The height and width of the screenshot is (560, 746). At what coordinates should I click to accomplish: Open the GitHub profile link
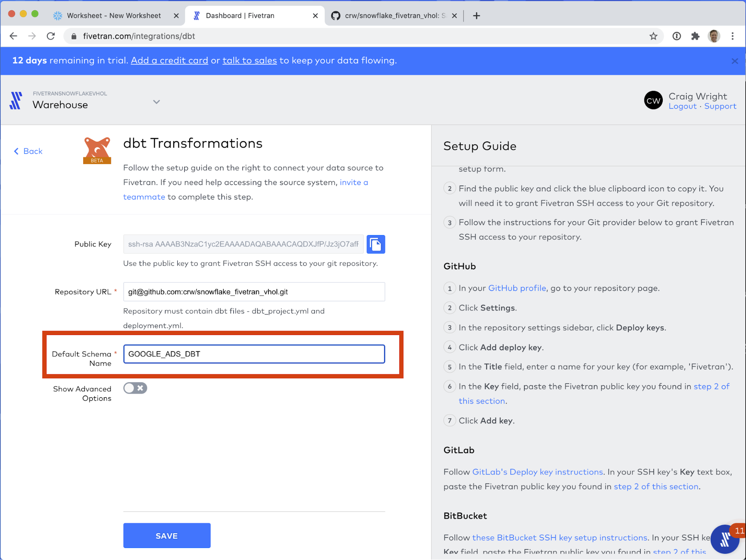pos(517,288)
